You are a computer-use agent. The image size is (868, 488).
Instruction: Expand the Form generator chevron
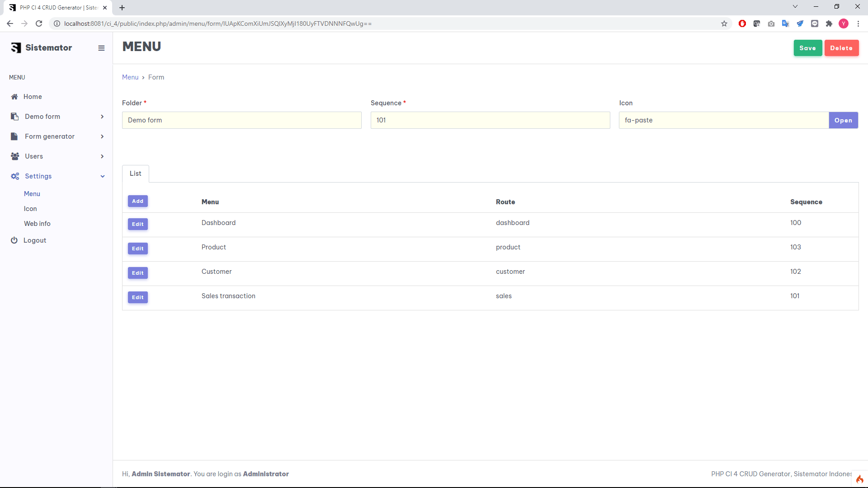[x=102, y=136]
